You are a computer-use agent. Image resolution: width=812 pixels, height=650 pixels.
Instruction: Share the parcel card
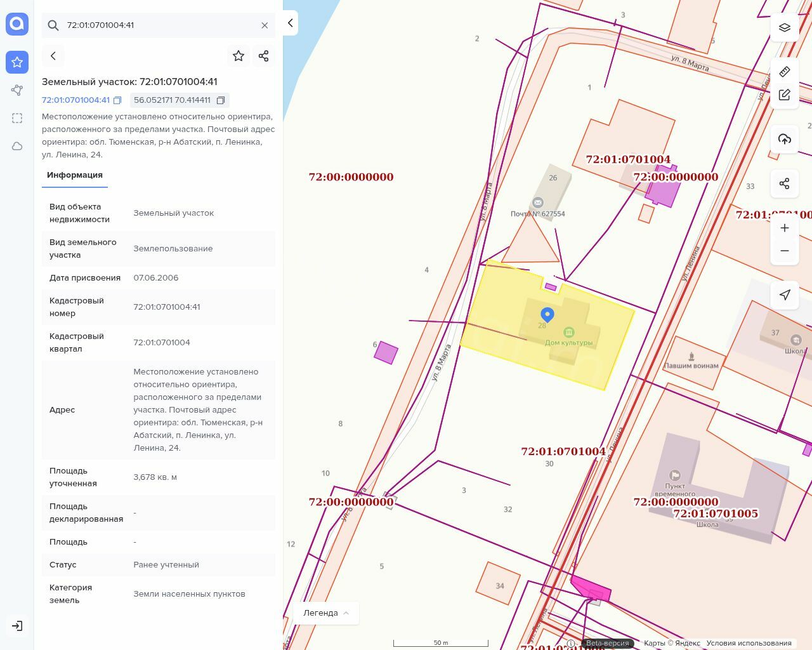click(x=264, y=56)
